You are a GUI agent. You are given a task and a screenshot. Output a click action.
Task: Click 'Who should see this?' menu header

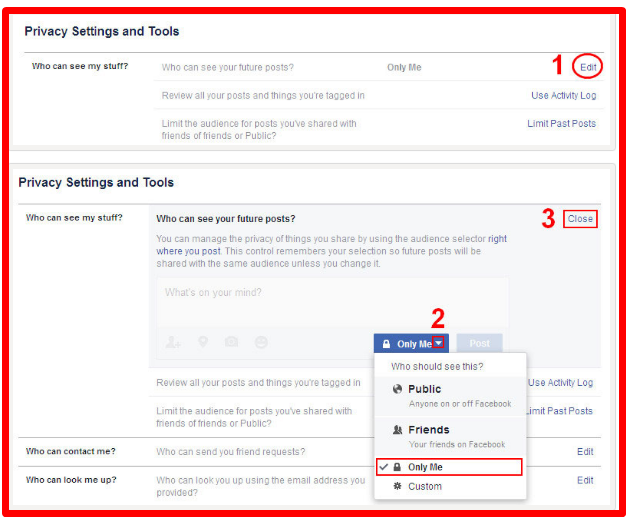(437, 366)
